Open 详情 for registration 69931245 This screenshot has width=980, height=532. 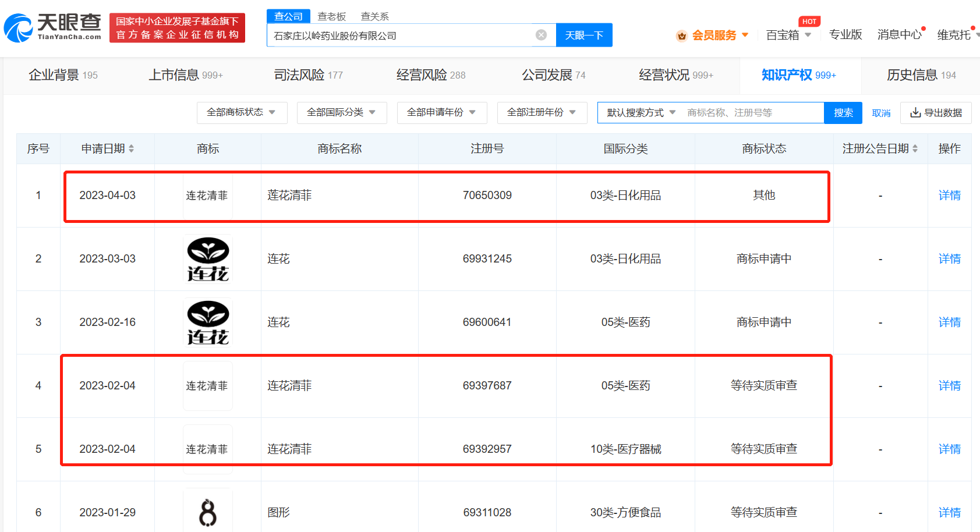[949, 259]
